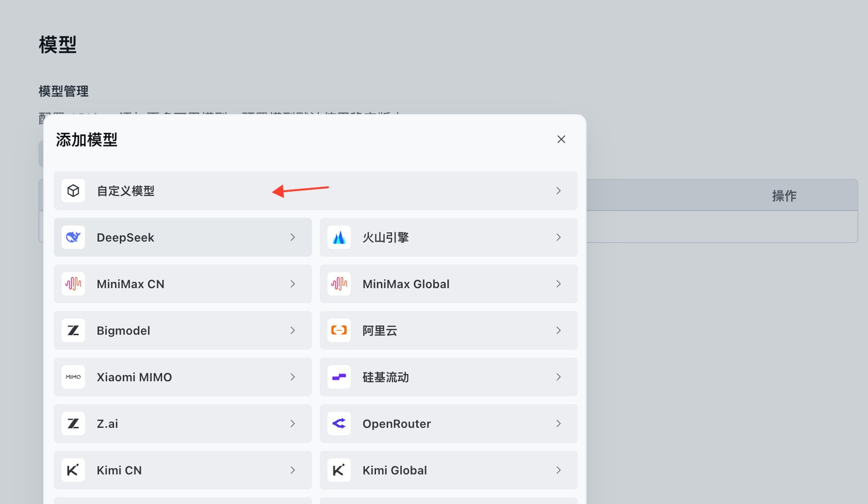The width and height of the screenshot is (868, 504).
Task: Expand the MiniMax Global row chevron
Action: point(558,284)
